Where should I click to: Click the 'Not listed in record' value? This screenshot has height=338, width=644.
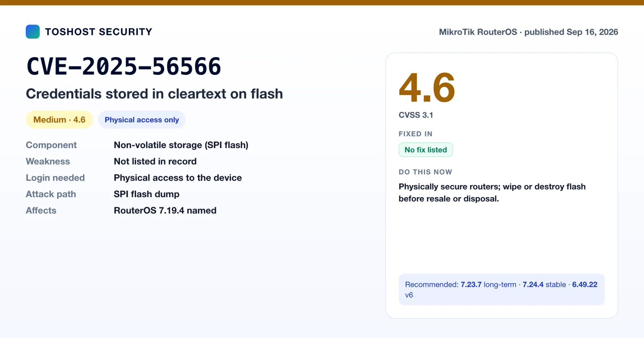(155, 161)
